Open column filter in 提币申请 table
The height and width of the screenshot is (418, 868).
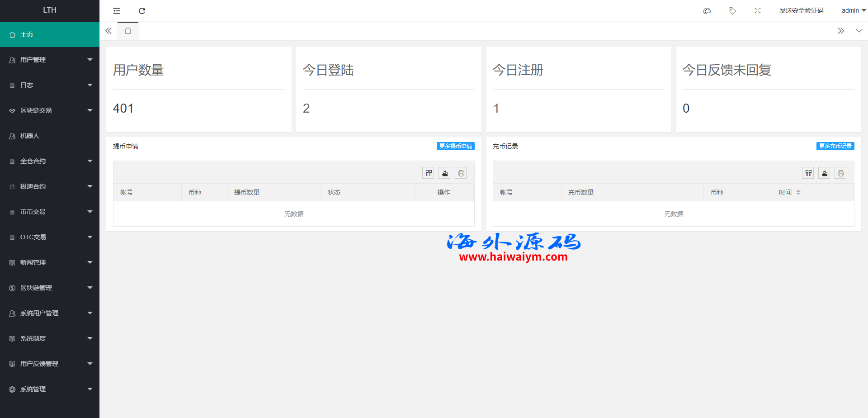[429, 173]
